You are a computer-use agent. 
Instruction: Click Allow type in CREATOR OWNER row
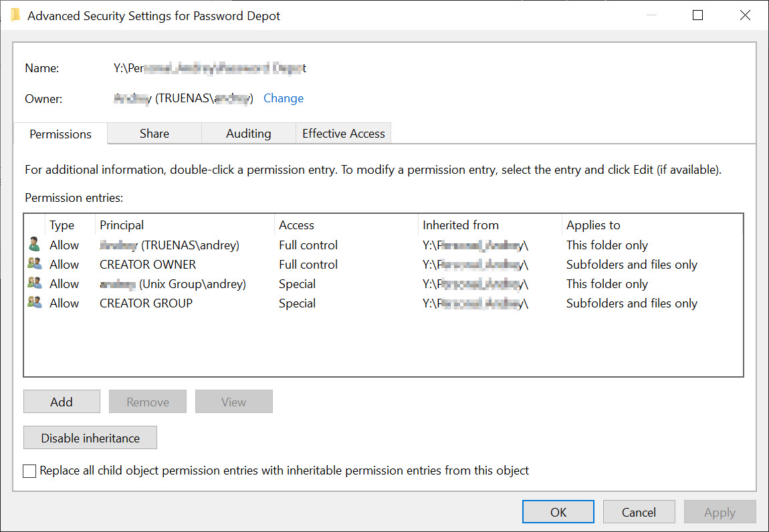coord(64,264)
